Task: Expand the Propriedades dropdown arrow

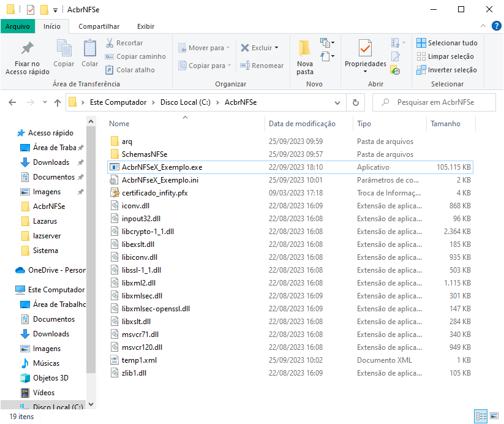Action: tap(366, 72)
